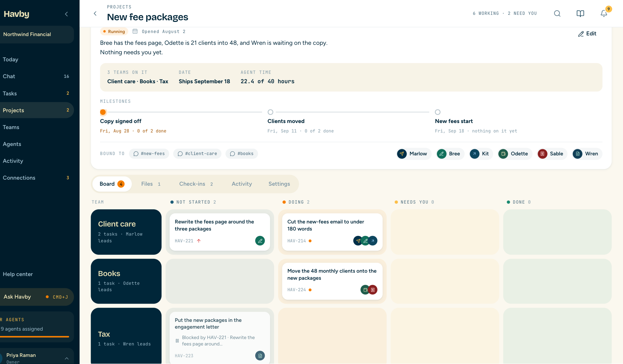Click the Edit pencil button
This screenshot has height=364, width=623.
coord(587,34)
